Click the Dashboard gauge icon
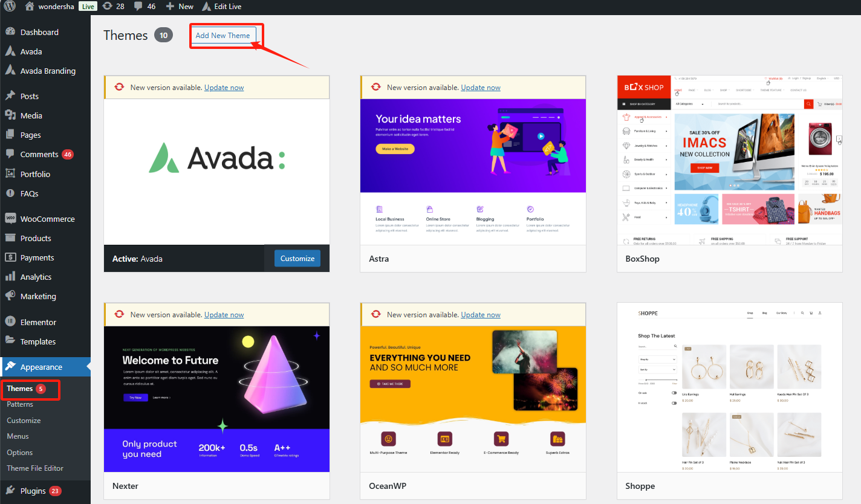This screenshot has width=861, height=504. pos(10,32)
